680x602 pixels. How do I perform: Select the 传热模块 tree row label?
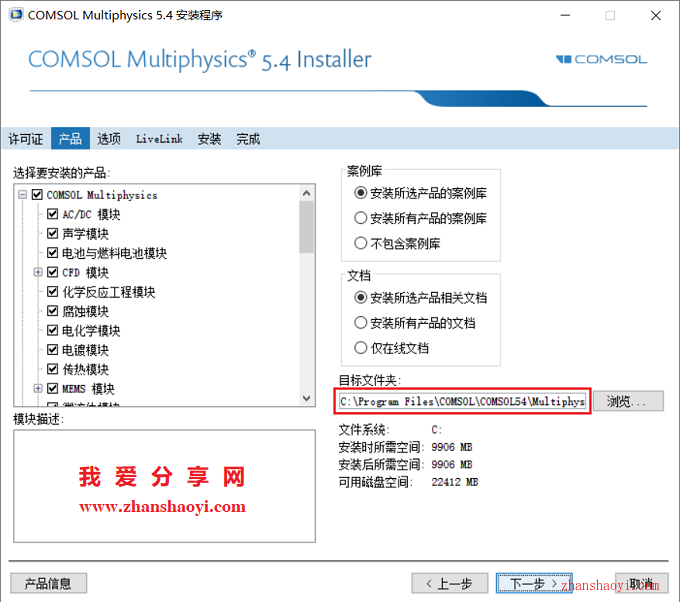tap(85, 369)
